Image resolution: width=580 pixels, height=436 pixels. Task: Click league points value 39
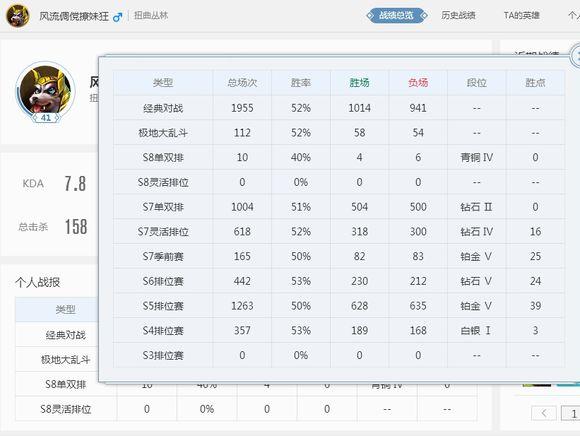[x=535, y=306]
